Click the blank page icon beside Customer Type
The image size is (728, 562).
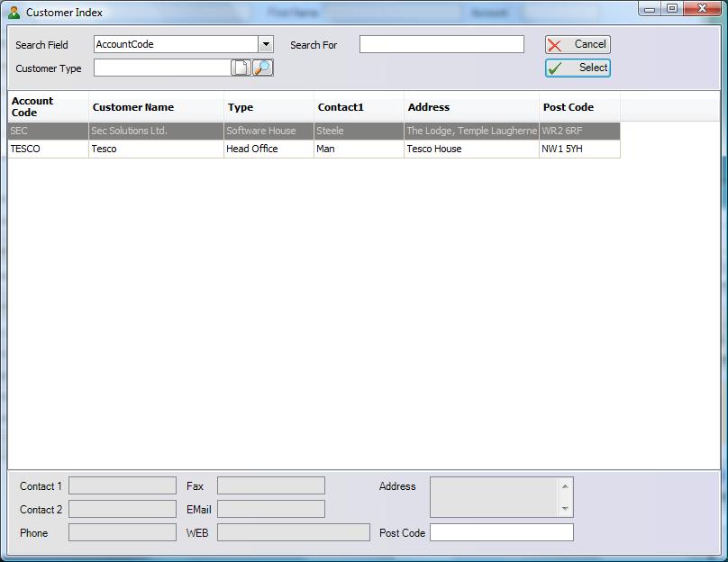point(241,68)
